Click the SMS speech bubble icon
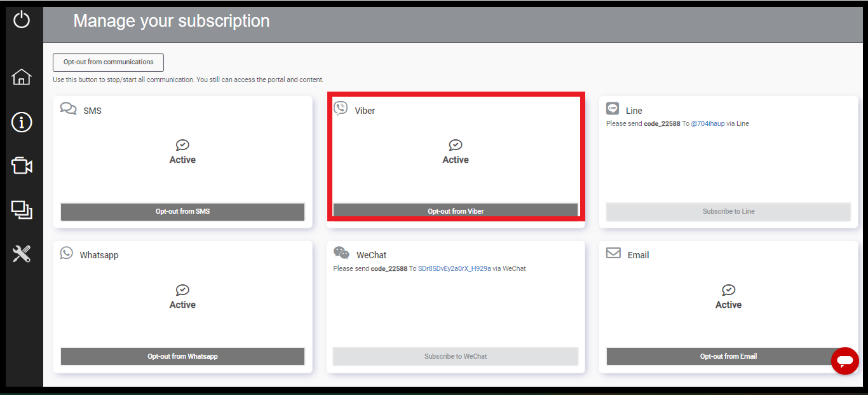 [68, 108]
